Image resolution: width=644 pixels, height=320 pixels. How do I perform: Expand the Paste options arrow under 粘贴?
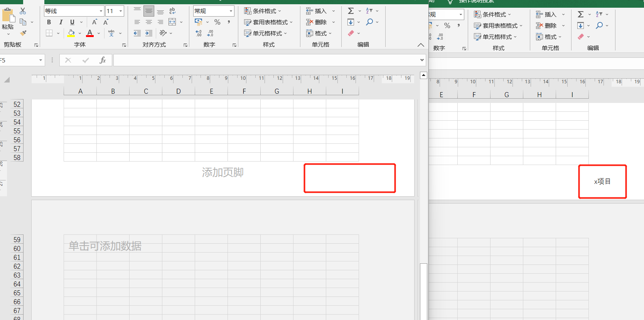(x=8, y=34)
